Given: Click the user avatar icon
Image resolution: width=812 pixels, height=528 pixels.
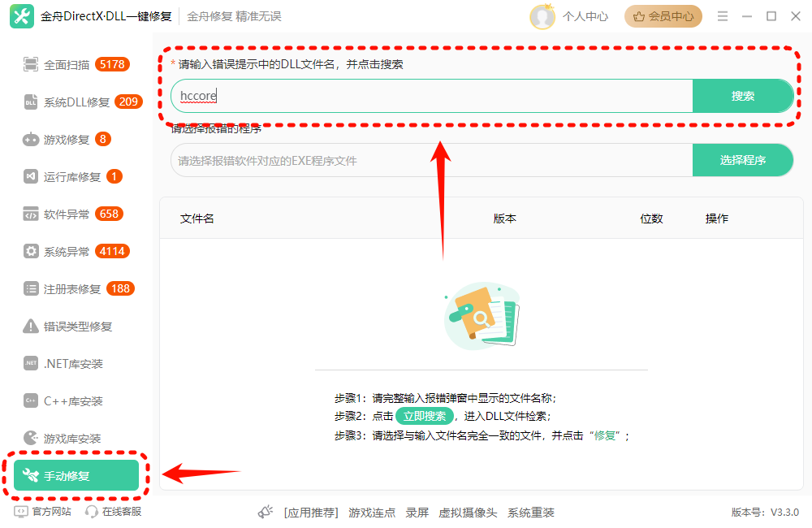Looking at the screenshot, I should pos(542,16).
